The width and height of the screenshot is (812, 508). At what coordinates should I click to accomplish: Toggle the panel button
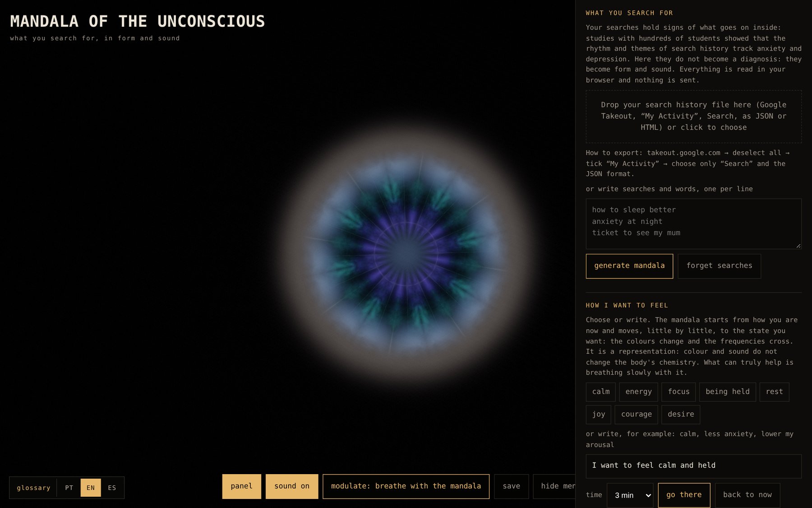pos(241,486)
